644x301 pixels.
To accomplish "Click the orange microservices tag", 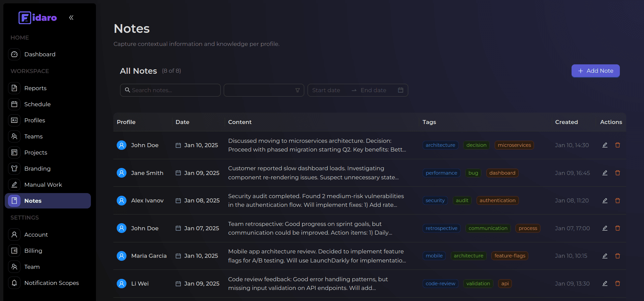I will pyautogui.click(x=514, y=145).
